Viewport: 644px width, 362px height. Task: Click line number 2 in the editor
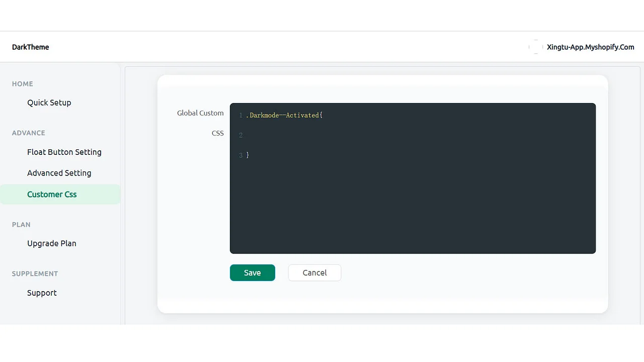pos(240,135)
